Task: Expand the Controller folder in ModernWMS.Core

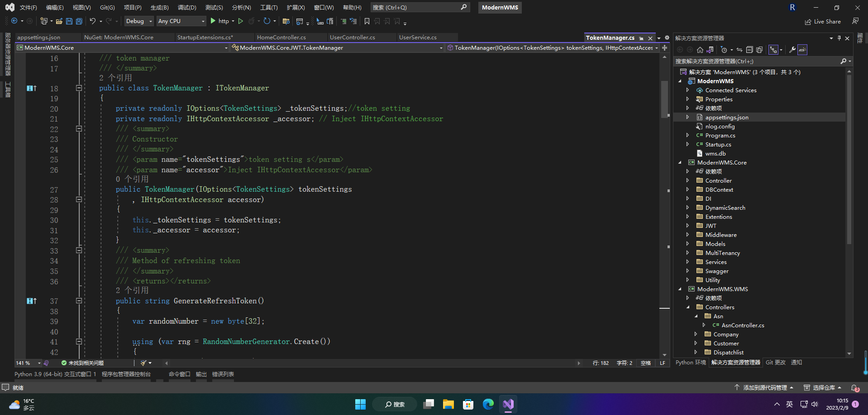Action: coord(687,180)
